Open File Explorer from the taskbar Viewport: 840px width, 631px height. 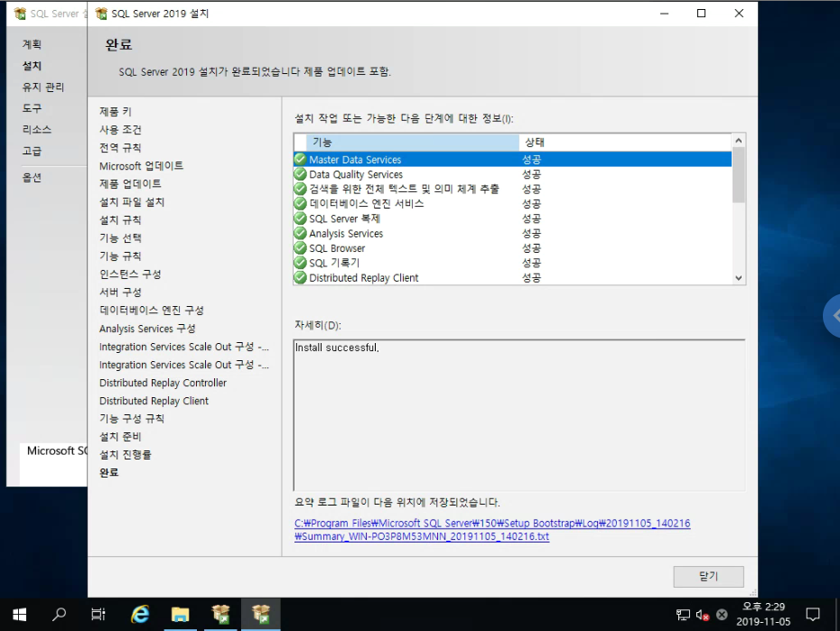pos(181,615)
